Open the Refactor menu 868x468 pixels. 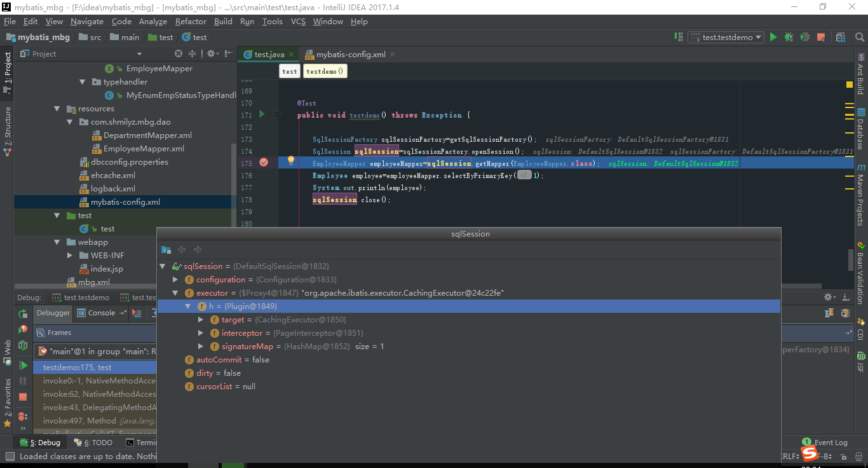[x=191, y=21]
